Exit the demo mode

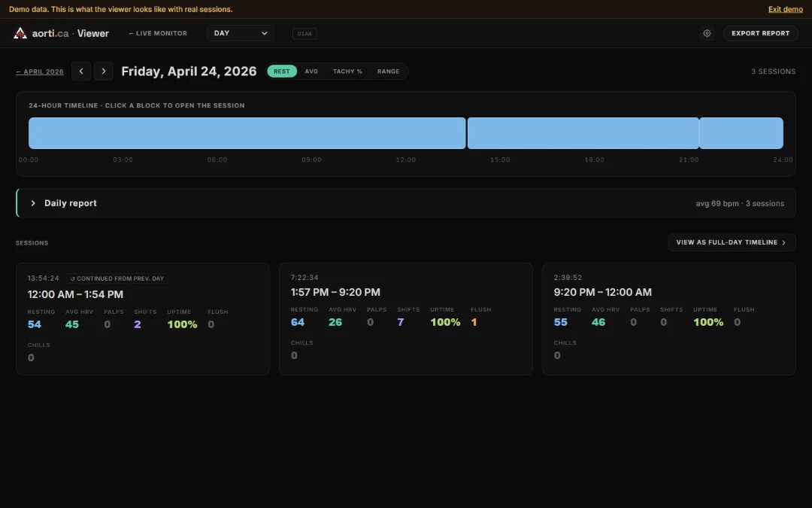[x=786, y=9]
